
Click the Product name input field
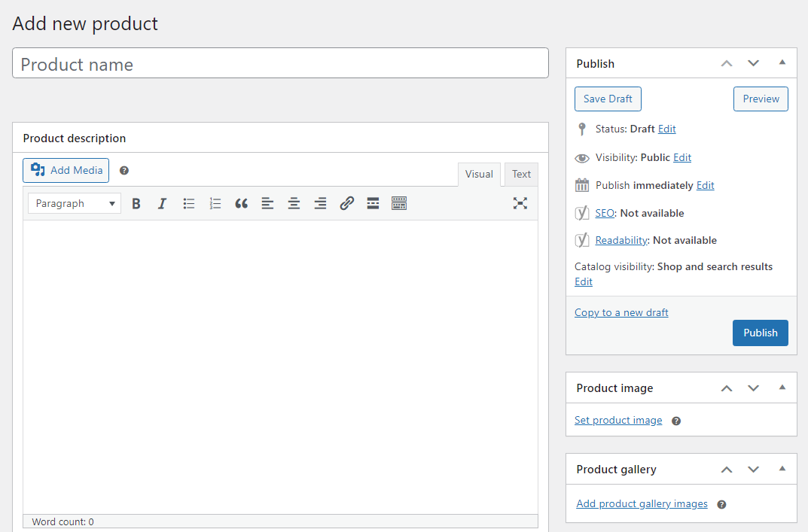click(x=280, y=63)
